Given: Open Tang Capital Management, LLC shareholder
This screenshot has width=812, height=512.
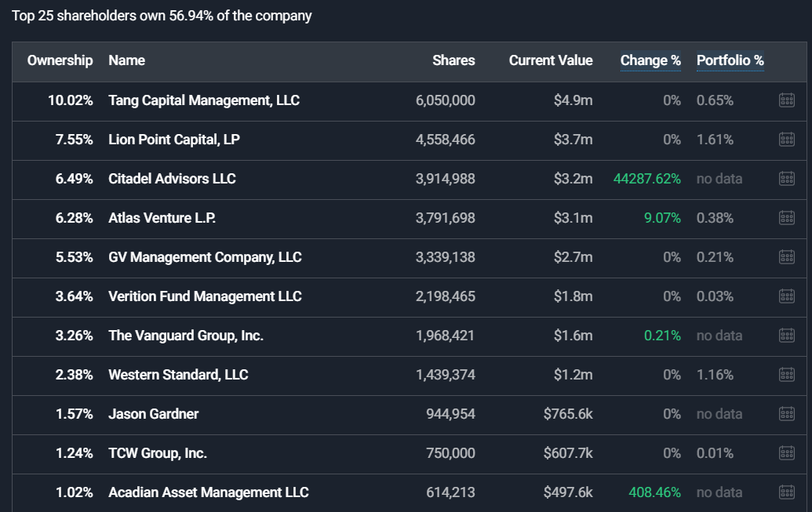Looking at the screenshot, I should [204, 100].
